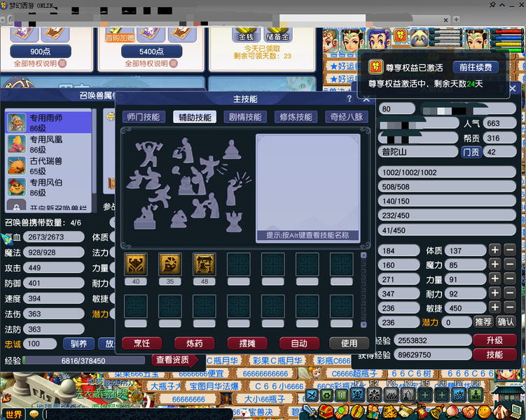The image size is (526, 420).
Task: Add a skill to empty F5 slot
Action: click(425, 395)
